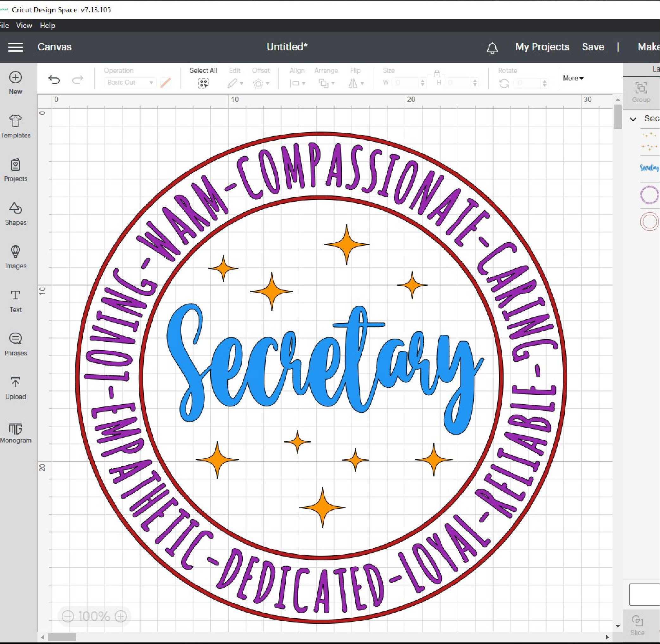Open the Basic Cut operation dropdown

(130, 82)
